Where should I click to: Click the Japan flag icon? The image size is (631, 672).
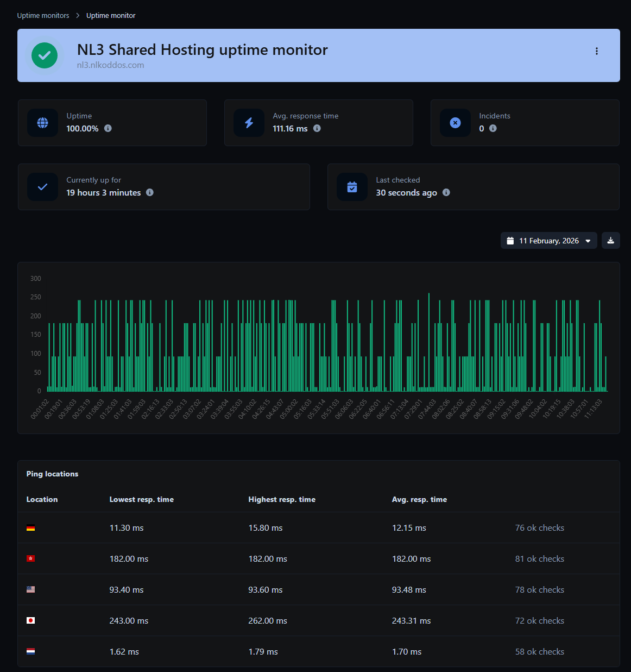pyautogui.click(x=31, y=620)
